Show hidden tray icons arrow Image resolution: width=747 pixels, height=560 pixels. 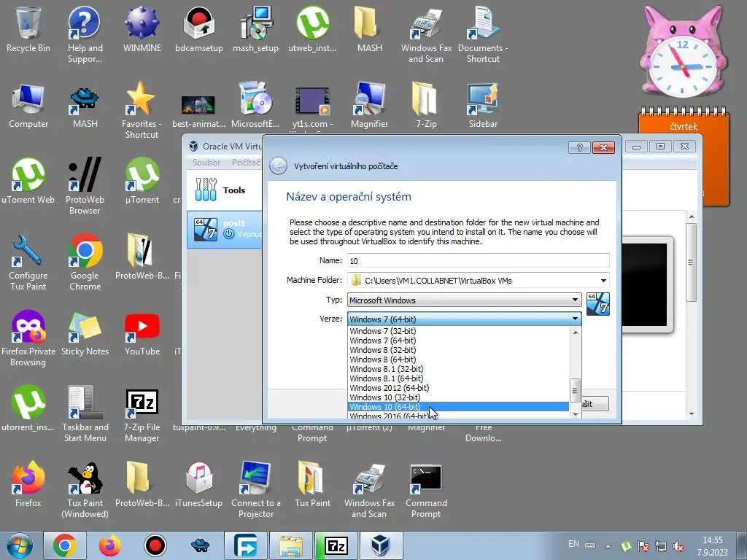608,546
